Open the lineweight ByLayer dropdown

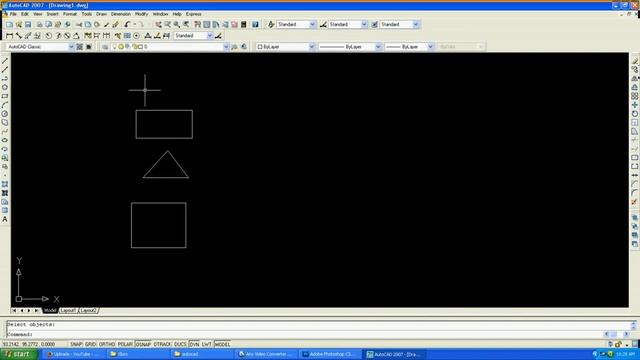(x=430, y=47)
